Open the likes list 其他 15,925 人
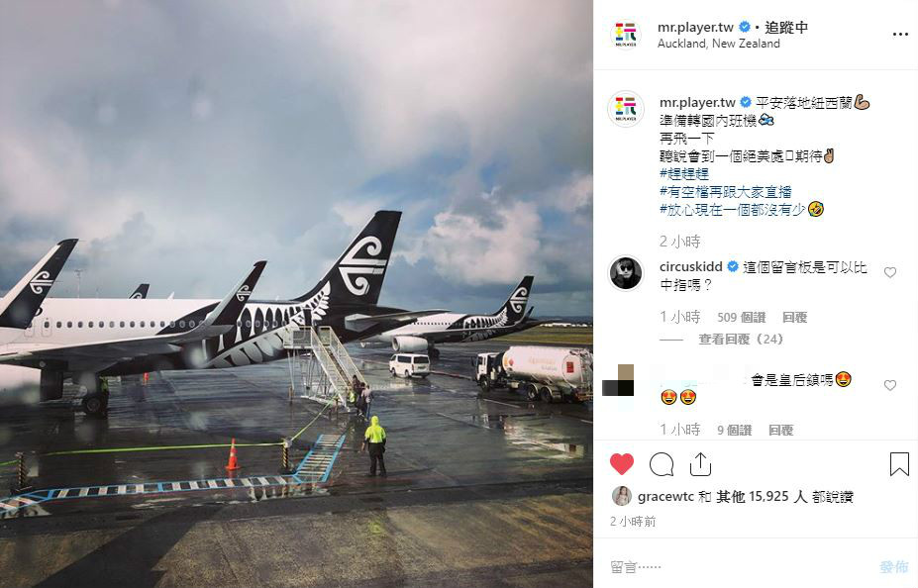 (762, 497)
